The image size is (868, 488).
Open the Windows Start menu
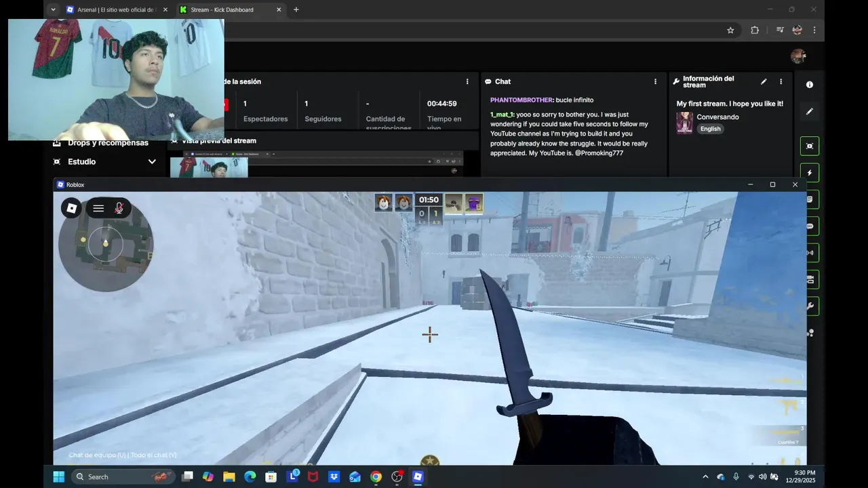(x=58, y=476)
